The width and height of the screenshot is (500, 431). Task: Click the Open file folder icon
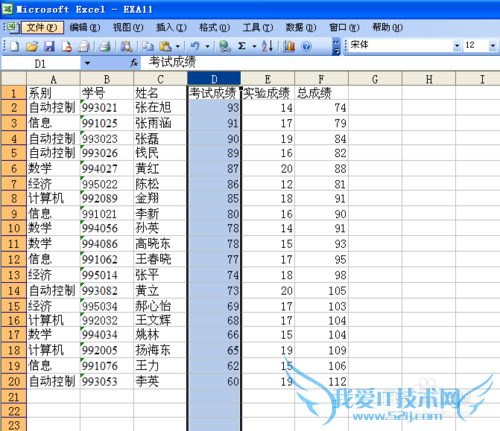point(32,46)
